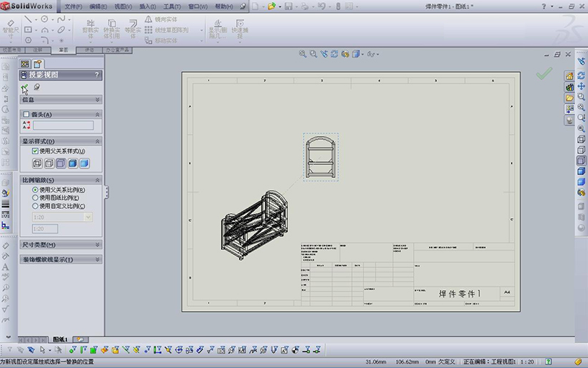Select the 图纸1 sheet tab
This screenshot has height=368, width=588.
coord(60,339)
